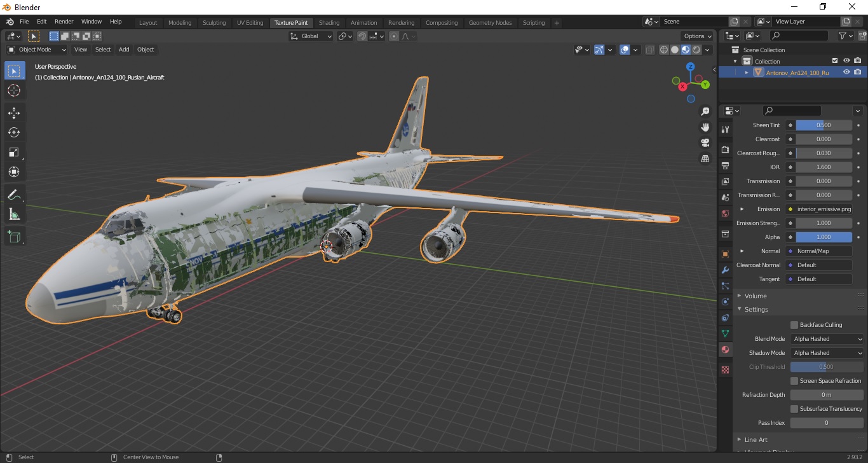Open the Material properties tab
Image resolution: width=868 pixels, height=463 pixels.
[x=725, y=349]
